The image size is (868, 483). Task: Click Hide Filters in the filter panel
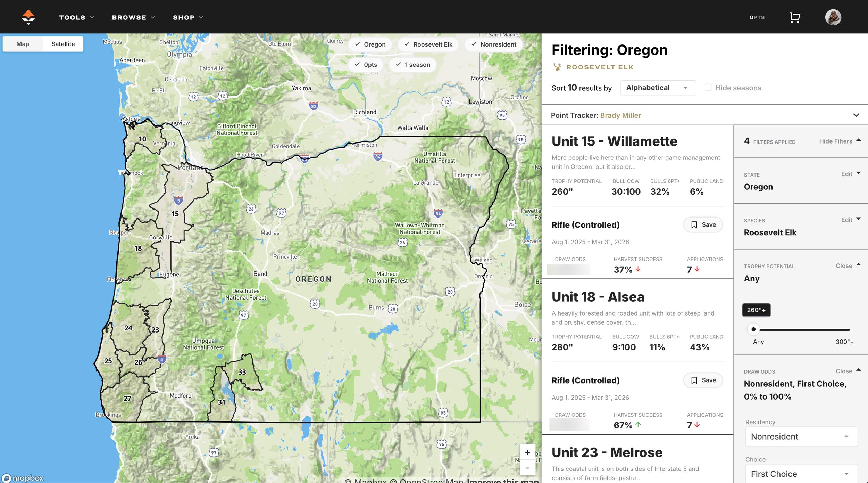[836, 141]
